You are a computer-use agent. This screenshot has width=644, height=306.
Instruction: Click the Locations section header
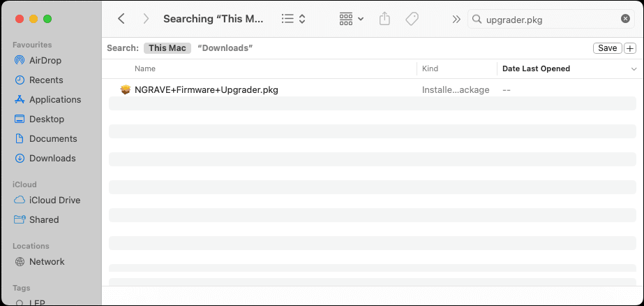31,246
